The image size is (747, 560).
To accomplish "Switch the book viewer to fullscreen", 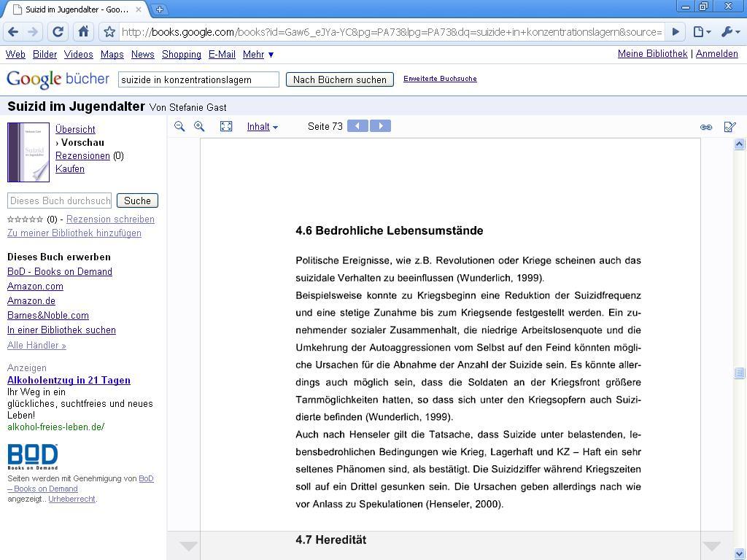I will (x=226, y=126).
